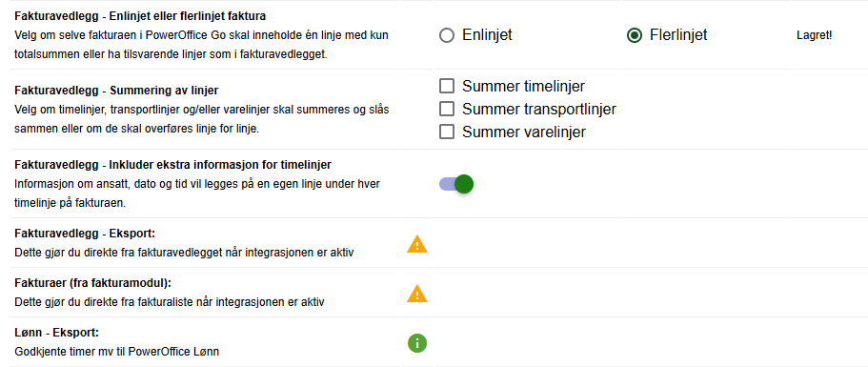The width and height of the screenshot is (868, 367).
Task: Click the warning icon for Fakturavedlegg - Eksport
Action: point(416,244)
